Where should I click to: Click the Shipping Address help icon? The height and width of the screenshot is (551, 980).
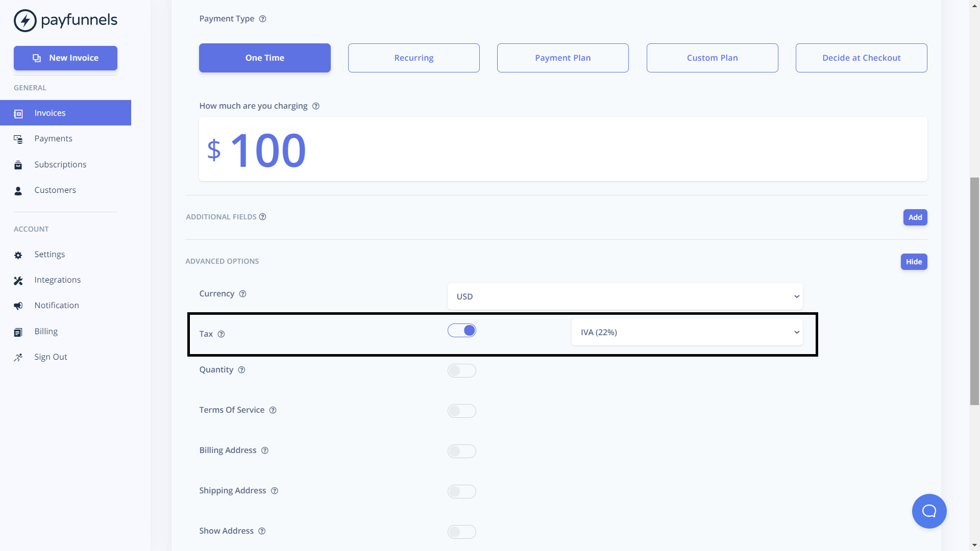click(275, 491)
